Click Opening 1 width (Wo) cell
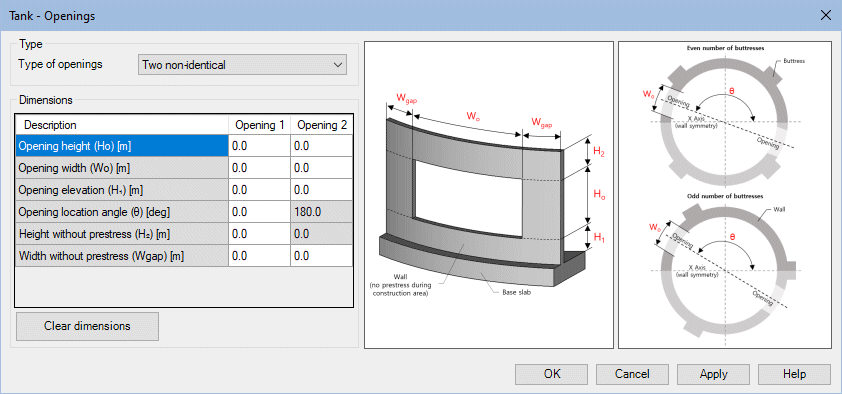Screen dimensions: 842x394 click(259, 168)
